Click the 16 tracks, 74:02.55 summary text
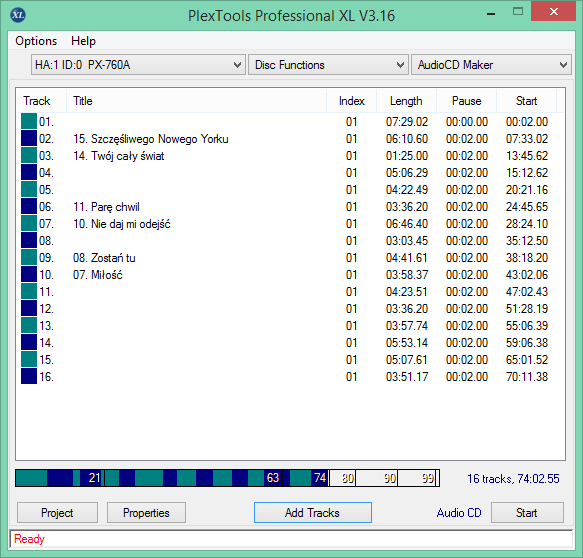 (513, 478)
